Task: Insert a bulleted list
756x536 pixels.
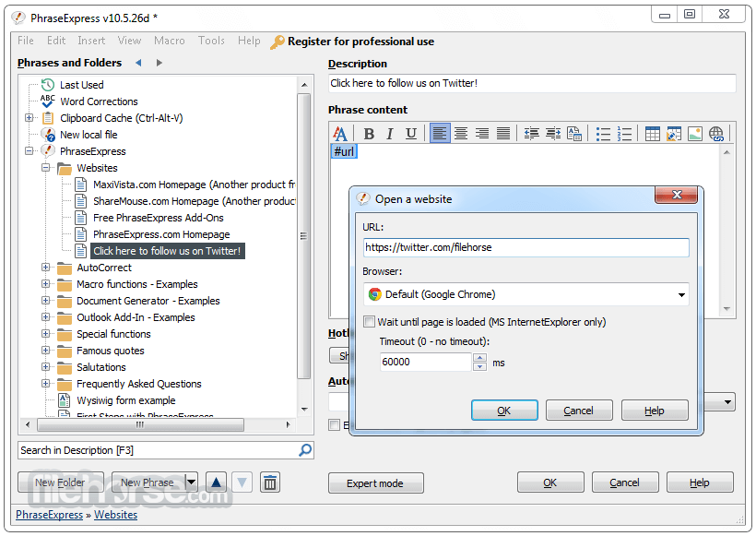Action: [x=603, y=134]
